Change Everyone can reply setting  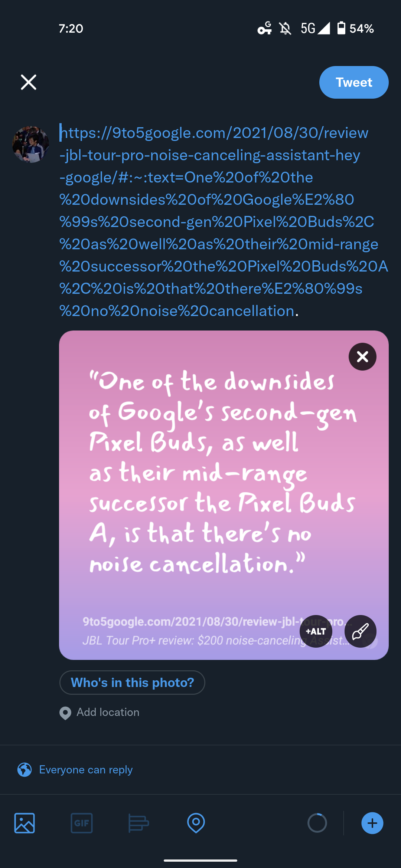pyautogui.click(x=86, y=770)
